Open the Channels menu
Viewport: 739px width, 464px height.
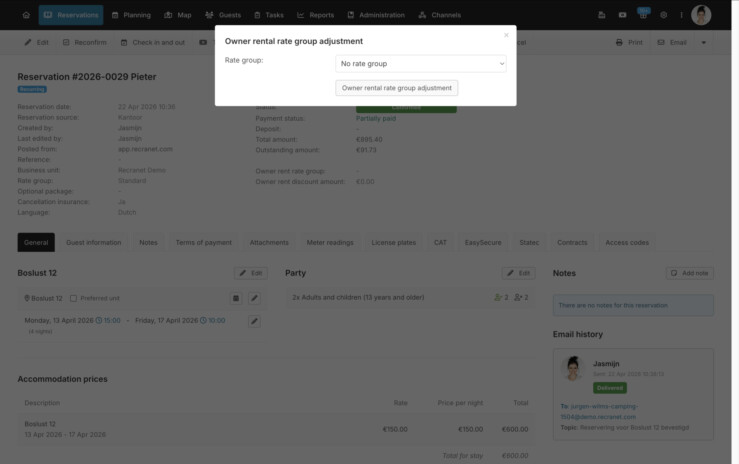pos(440,15)
